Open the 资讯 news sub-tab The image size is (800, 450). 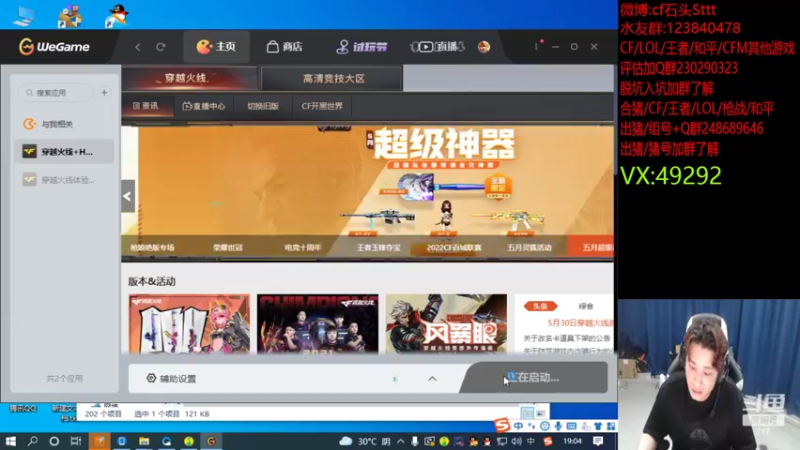146,106
